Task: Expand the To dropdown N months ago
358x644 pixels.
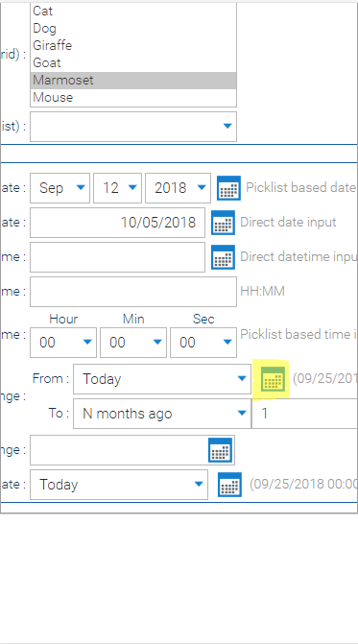Action: [162, 414]
